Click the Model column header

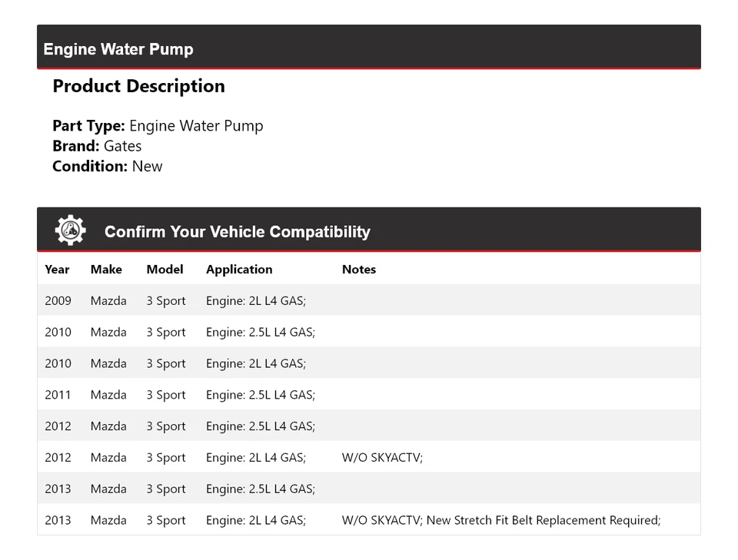point(165,270)
